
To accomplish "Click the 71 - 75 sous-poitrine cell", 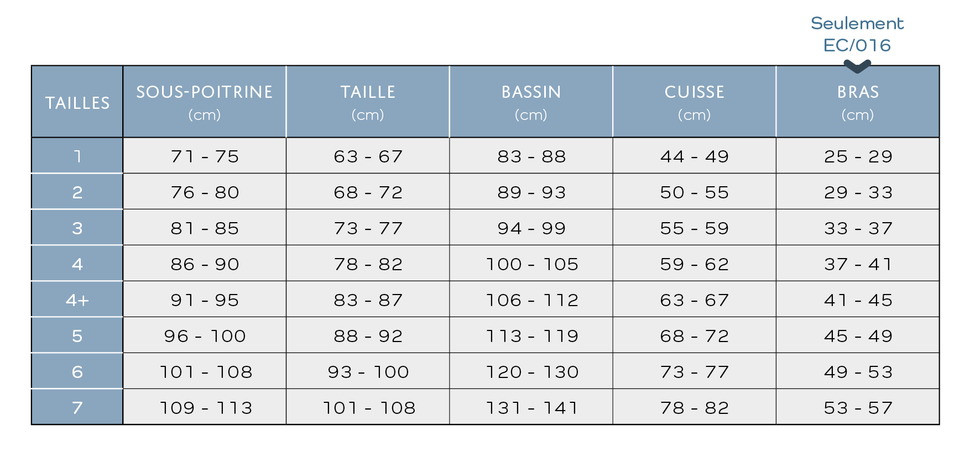I will (205, 156).
